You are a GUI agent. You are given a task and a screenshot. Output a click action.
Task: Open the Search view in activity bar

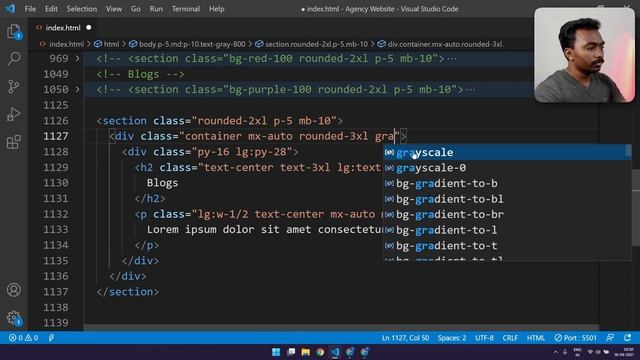[x=13, y=59]
